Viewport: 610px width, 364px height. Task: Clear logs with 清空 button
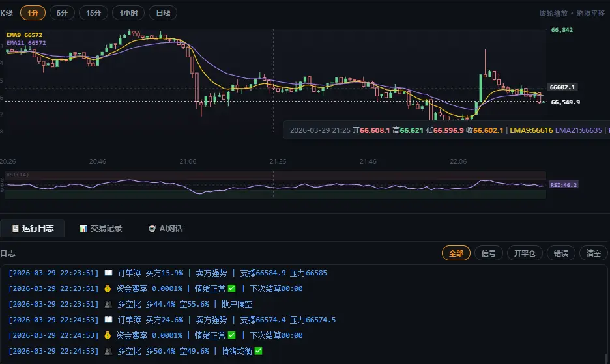tap(593, 253)
